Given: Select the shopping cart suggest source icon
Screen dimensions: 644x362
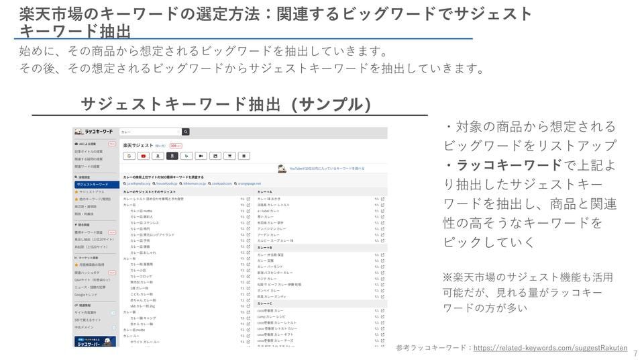Looking at the screenshot, I should click(x=229, y=156).
